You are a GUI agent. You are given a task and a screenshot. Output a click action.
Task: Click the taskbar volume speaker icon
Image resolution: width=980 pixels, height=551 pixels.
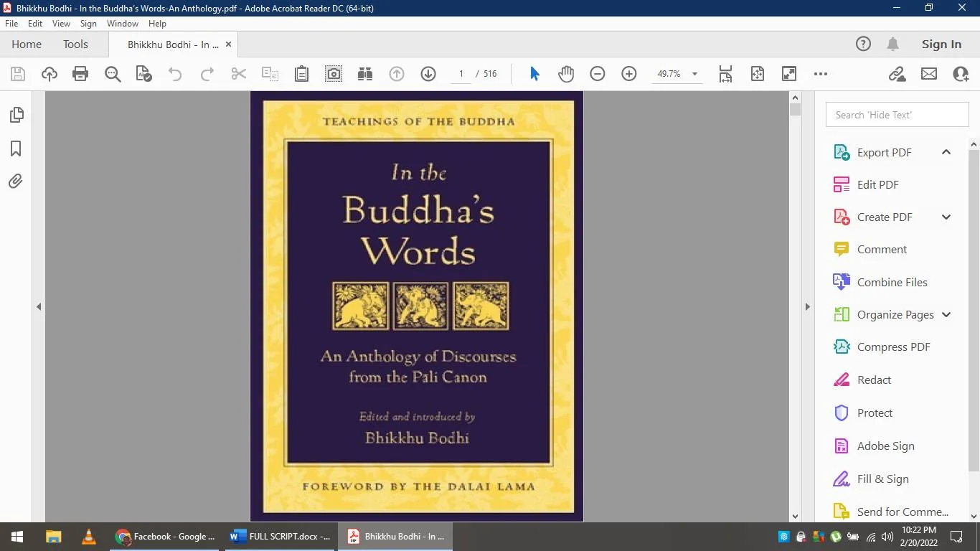887,537
